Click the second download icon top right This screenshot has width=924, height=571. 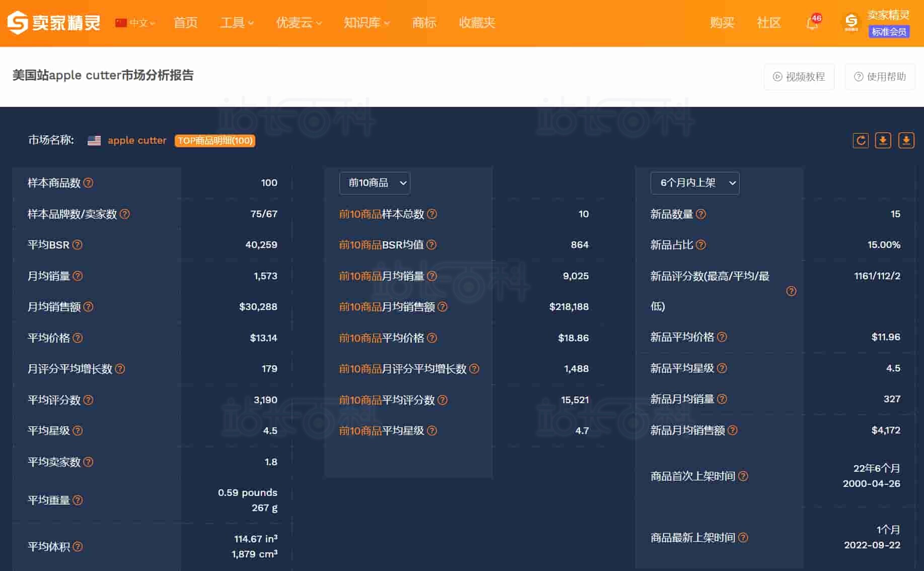coord(906,141)
